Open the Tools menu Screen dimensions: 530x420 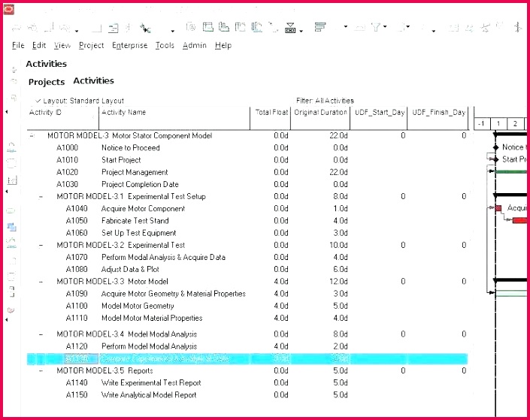click(165, 45)
